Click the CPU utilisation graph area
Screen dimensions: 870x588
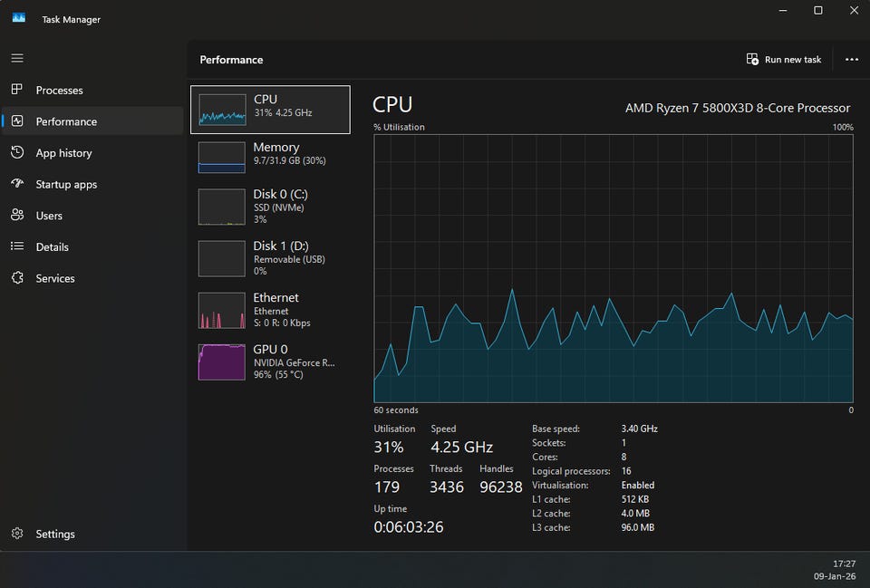(613, 268)
